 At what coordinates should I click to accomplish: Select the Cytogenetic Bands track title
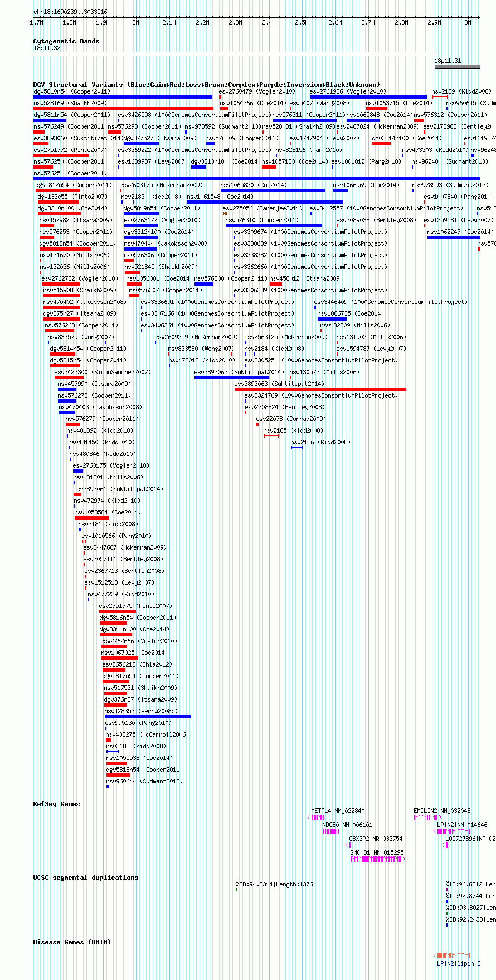pyautogui.click(x=66, y=41)
